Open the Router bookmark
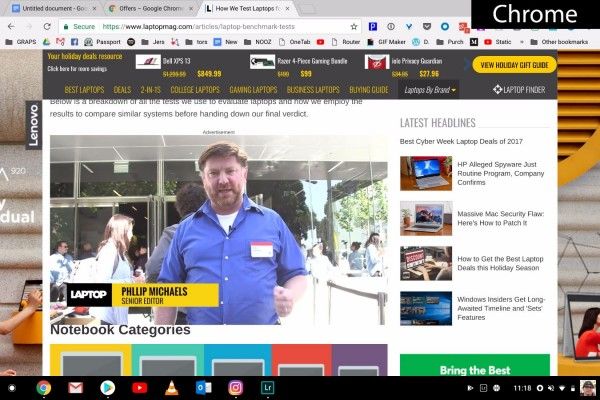This screenshot has height=400, width=600. [x=346, y=42]
